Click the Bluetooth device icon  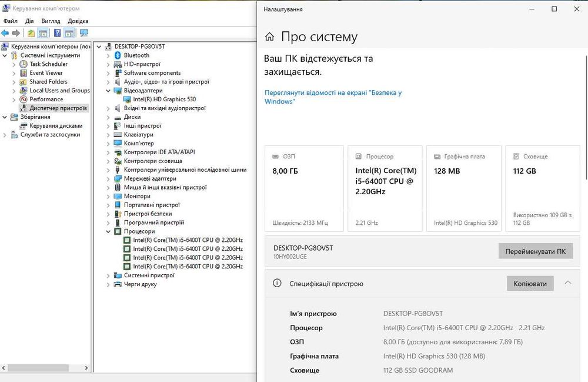coord(118,55)
